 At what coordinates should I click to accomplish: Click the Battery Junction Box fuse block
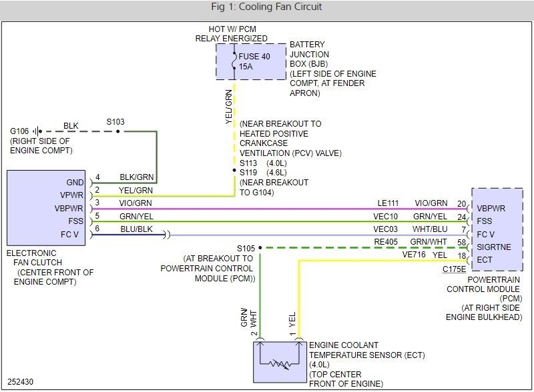click(x=251, y=61)
